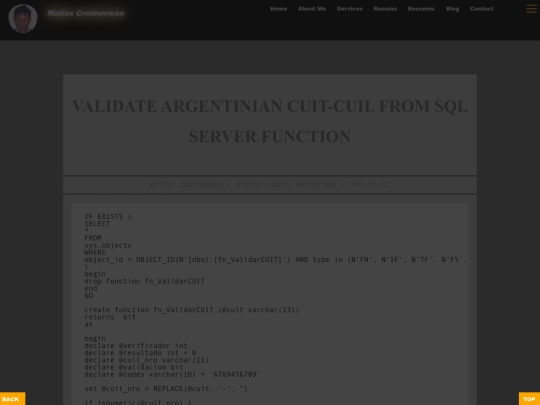Click the 'object_id = OBJECT_ID' code line
The width and height of the screenshot is (540, 405).
click(x=276, y=260)
